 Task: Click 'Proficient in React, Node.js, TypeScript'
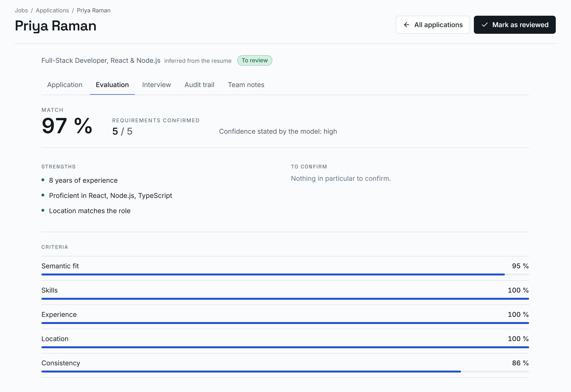(x=111, y=196)
